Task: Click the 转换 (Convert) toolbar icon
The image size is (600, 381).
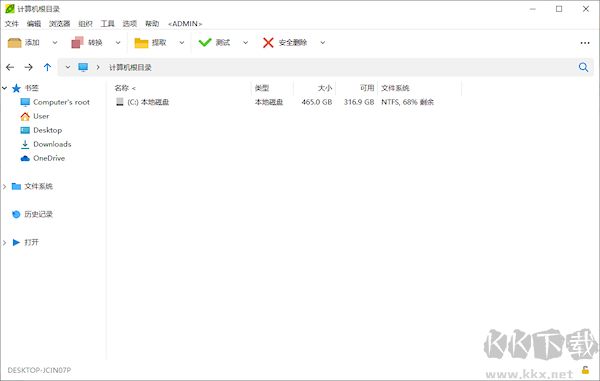Action: click(x=77, y=42)
